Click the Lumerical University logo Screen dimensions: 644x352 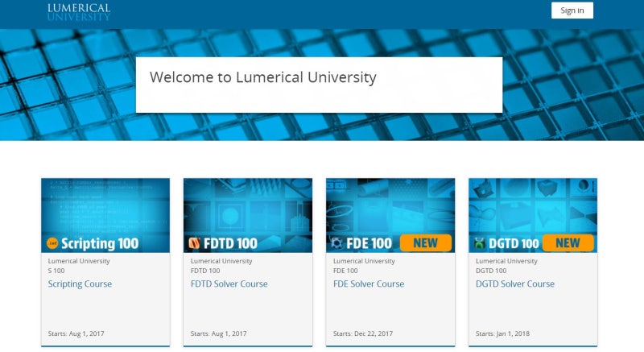[79, 12]
